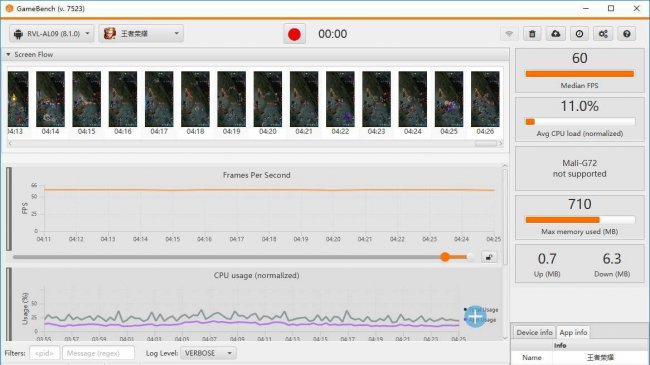Select the screenshot thumbnail at 04:22
650x365 pixels.
click(x=340, y=99)
